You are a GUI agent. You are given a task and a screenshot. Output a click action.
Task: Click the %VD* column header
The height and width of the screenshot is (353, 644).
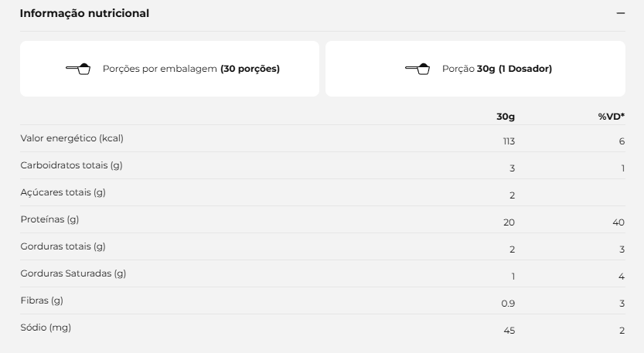[x=612, y=117]
